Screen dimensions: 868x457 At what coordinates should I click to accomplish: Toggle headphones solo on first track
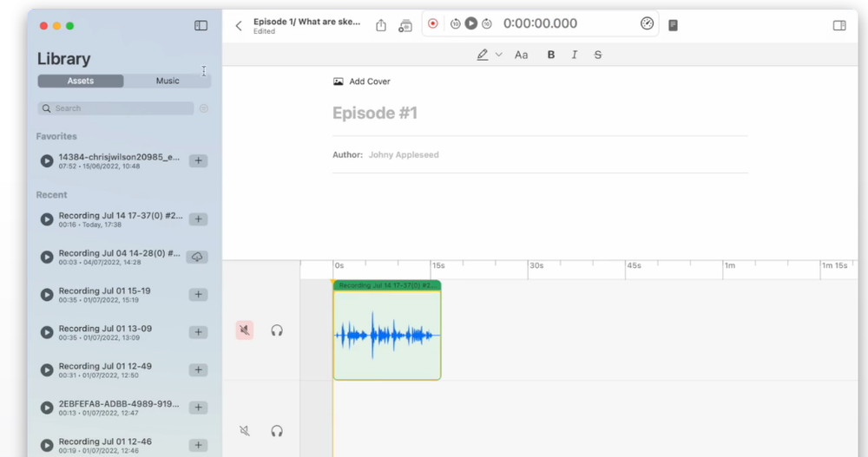click(277, 331)
